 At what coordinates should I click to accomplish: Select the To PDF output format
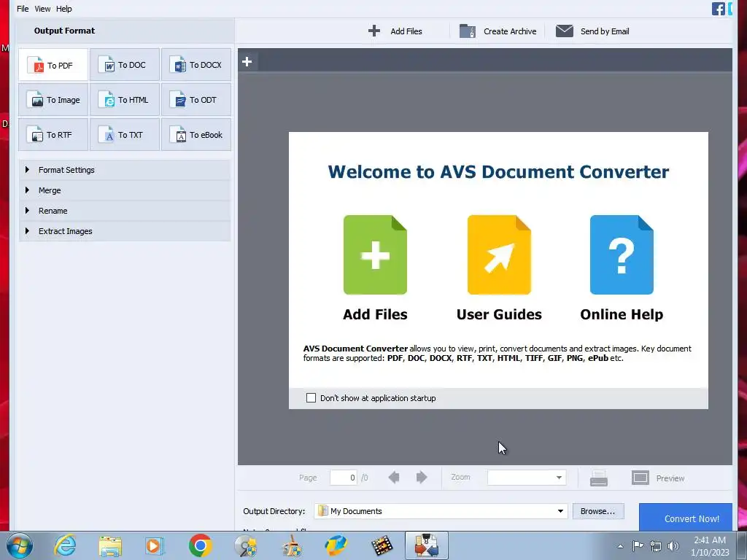tap(53, 65)
